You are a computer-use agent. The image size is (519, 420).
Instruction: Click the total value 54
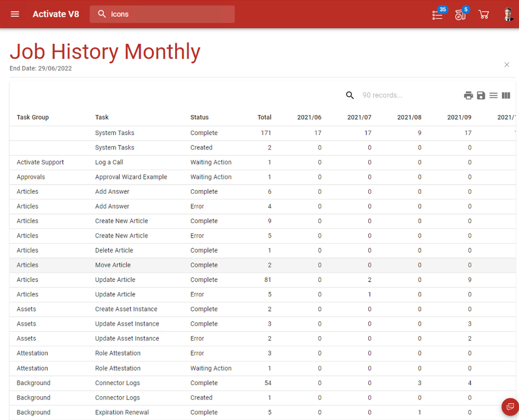[268, 383]
